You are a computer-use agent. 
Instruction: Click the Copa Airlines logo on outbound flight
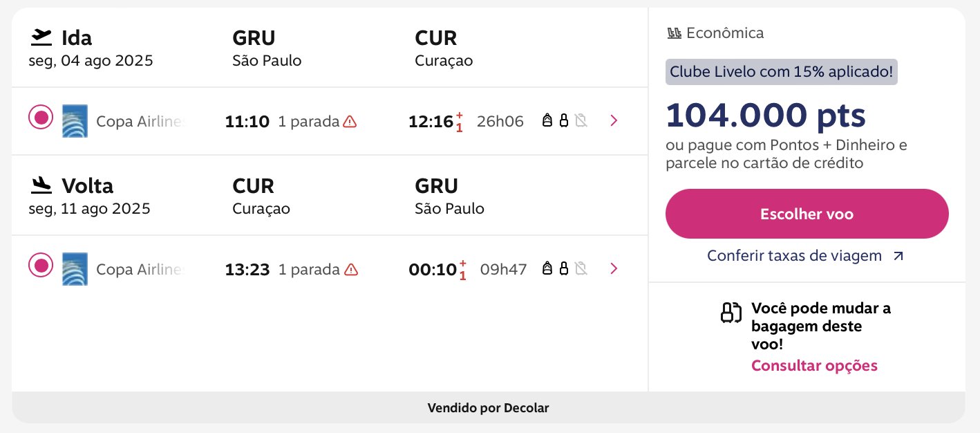coord(75,121)
